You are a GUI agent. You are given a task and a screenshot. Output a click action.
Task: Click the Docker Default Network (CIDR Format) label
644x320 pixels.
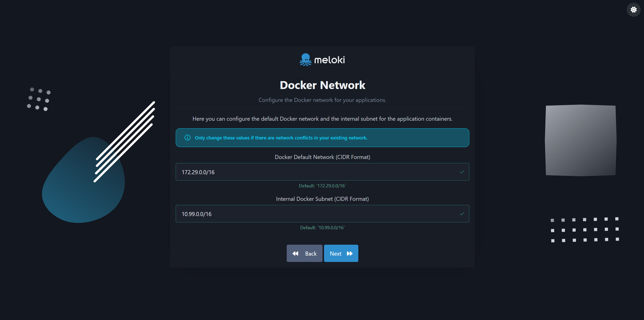322,157
